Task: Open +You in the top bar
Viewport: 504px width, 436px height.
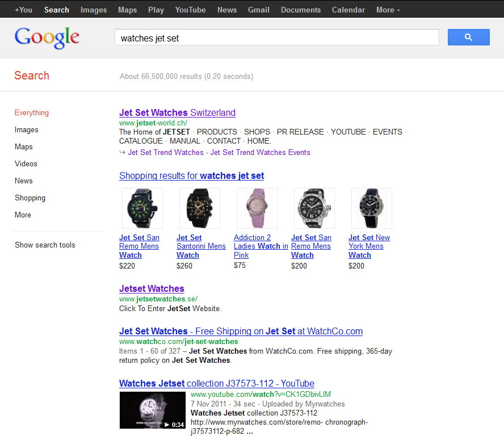Action: 23,10
